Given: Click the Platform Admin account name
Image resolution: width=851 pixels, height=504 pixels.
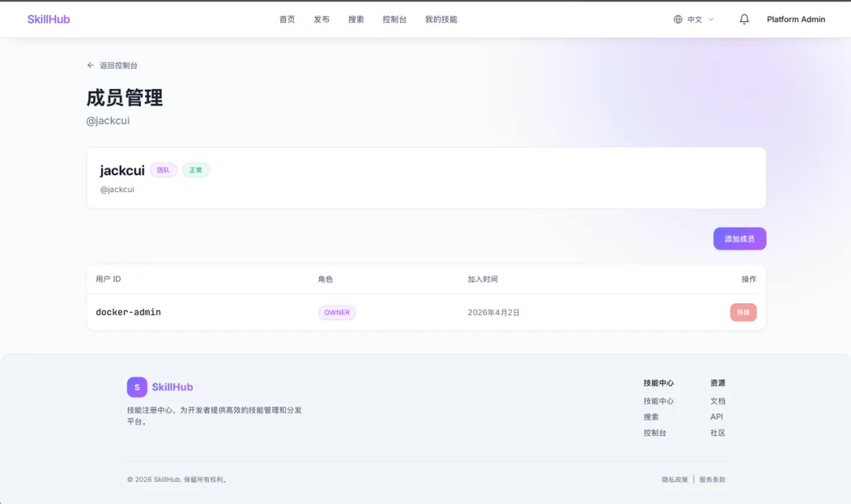Looking at the screenshot, I should [796, 18].
